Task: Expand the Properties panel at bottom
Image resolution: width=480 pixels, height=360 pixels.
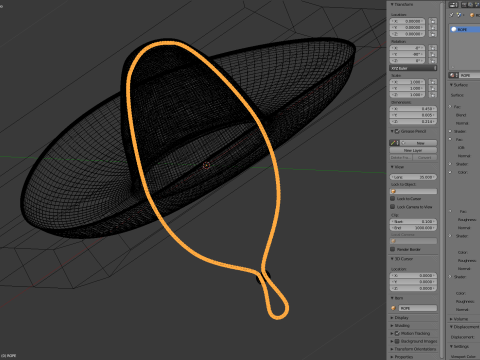Action: (392, 357)
